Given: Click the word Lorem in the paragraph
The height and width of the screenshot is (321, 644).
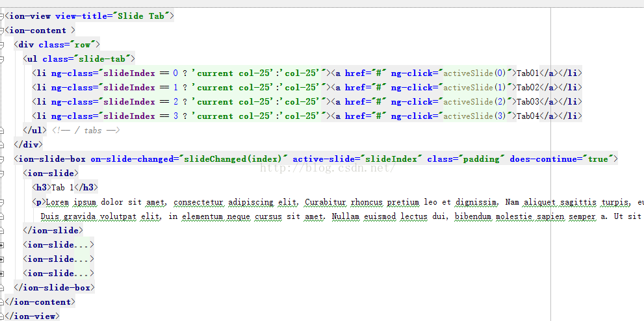Looking at the screenshot, I should coord(57,202).
